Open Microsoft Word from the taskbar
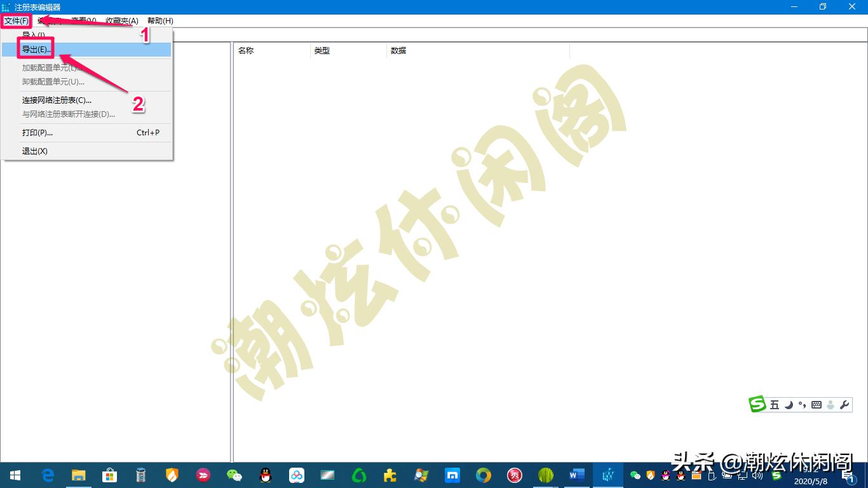This screenshot has width=868, height=488. click(576, 475)
